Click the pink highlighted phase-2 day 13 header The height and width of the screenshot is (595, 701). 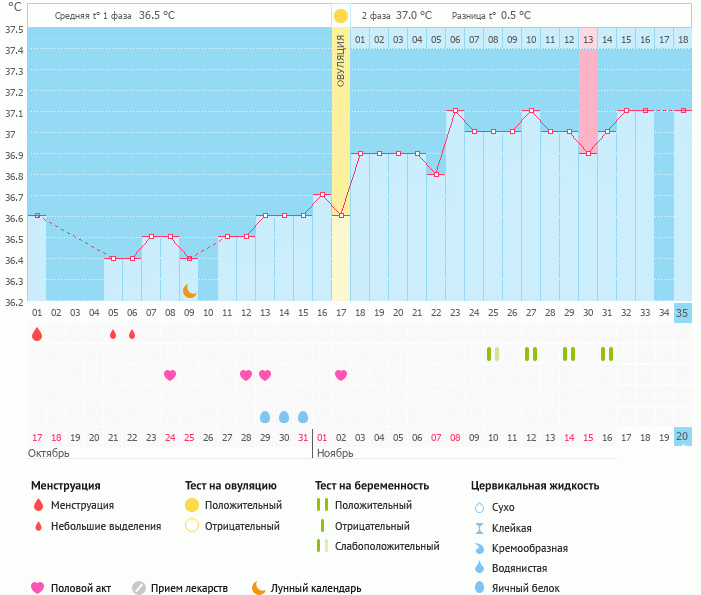pyautogui.click(x=588, y=39)
